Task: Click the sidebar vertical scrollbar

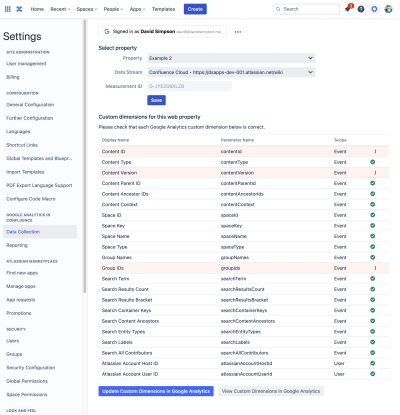Action: [x=85, y=157]
